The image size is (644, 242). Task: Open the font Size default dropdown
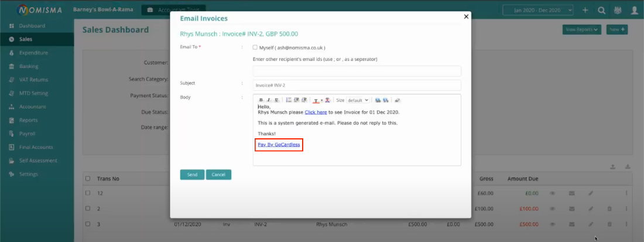tap(358, 100)
